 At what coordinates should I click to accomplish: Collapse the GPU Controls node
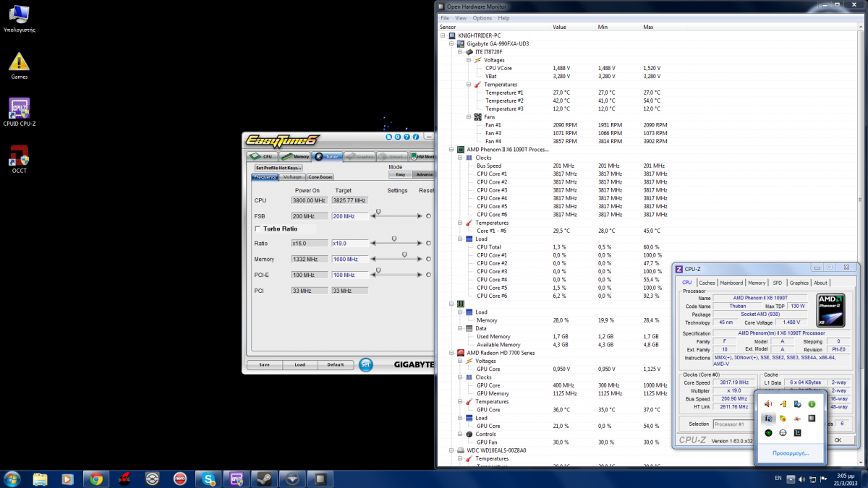tap(459, 434)
